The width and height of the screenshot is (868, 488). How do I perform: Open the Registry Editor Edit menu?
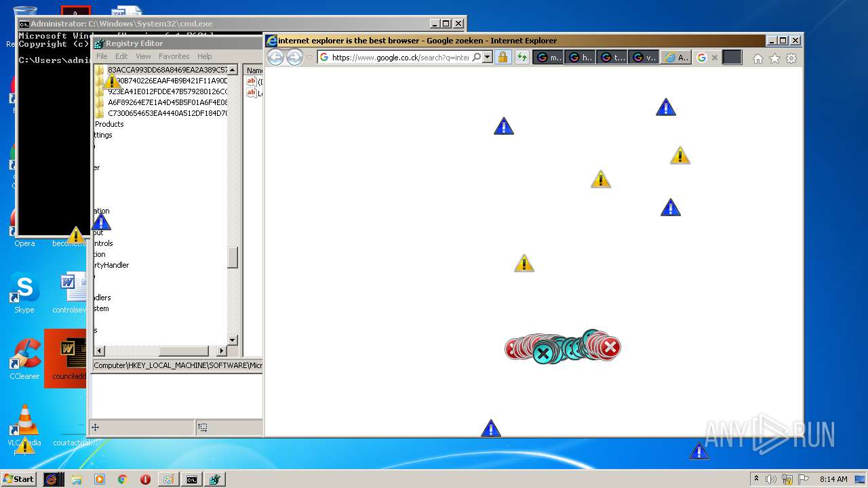pos(121,56)
